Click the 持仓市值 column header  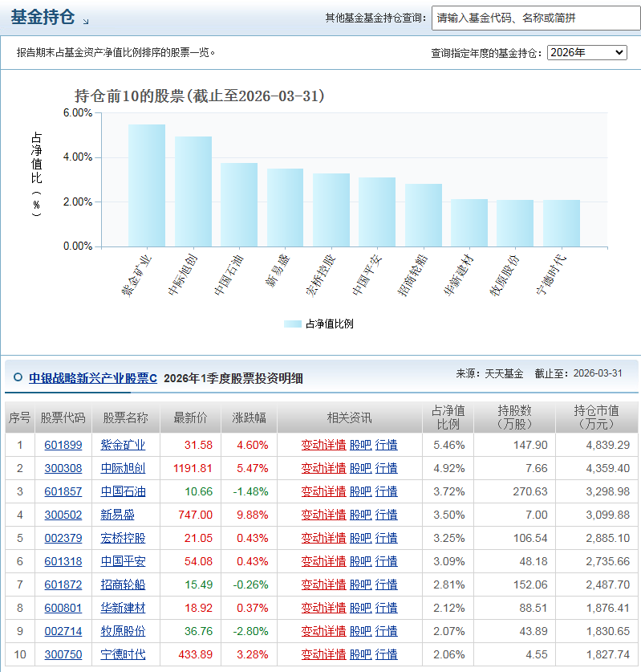click(596, 417)
